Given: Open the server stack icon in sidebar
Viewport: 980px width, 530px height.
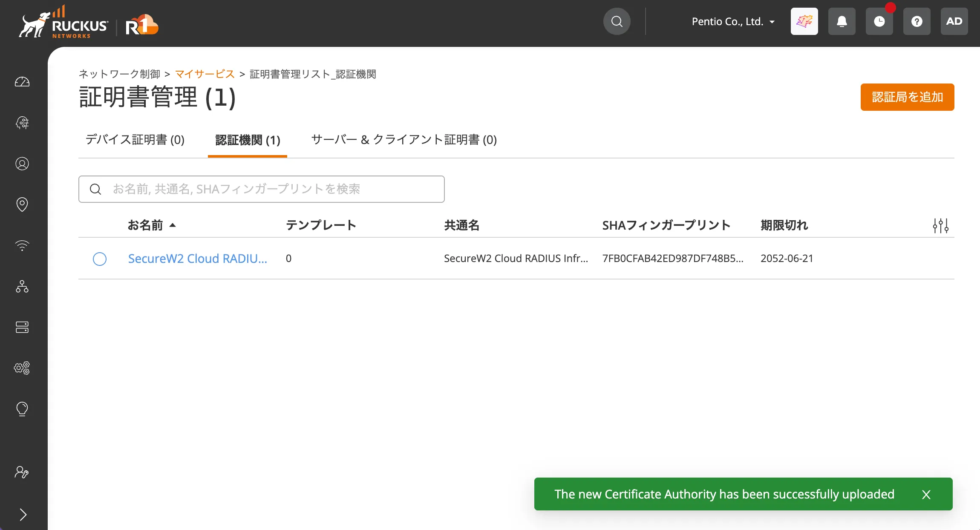Looking at the screenshot, I should 22,327.
